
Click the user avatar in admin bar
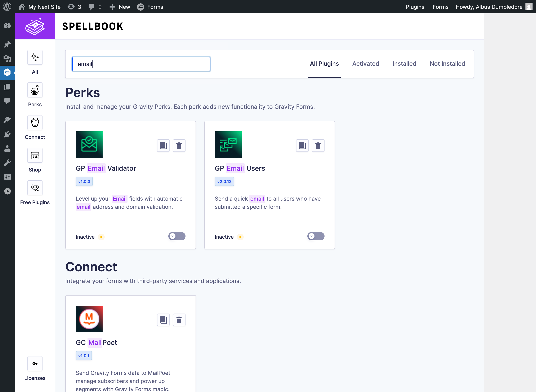point(529,7)
